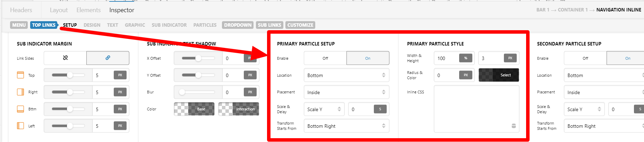Click the Bttm margin border icon

point(20,109)
